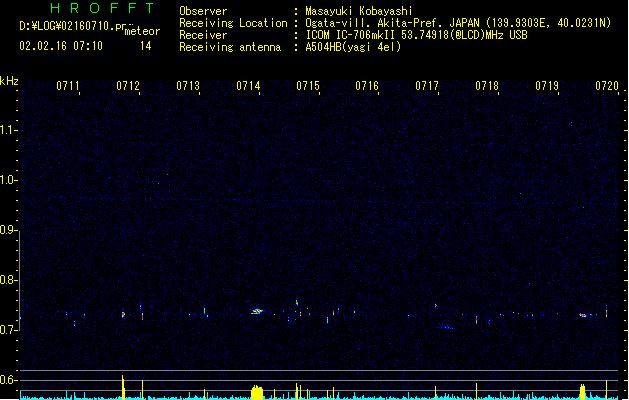This screenshot has width=629, height=400.
Task: Click the 0718 time marker
Action: click(x=487, y=86)
